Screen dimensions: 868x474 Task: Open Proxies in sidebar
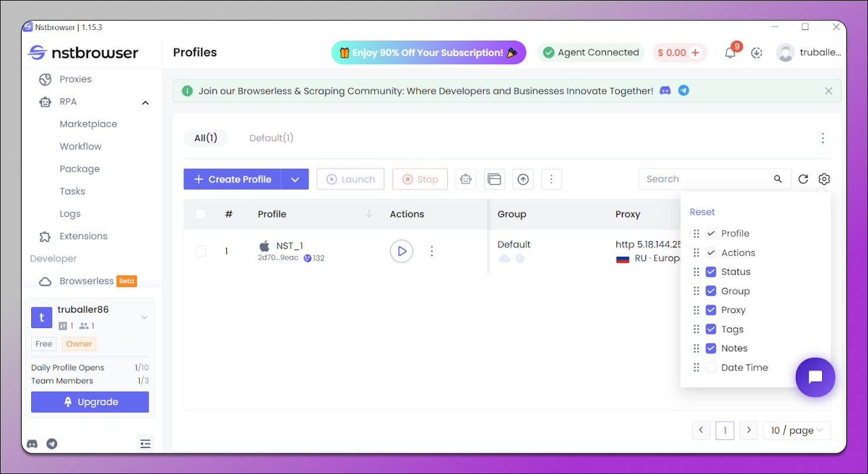tap(75, 79)
